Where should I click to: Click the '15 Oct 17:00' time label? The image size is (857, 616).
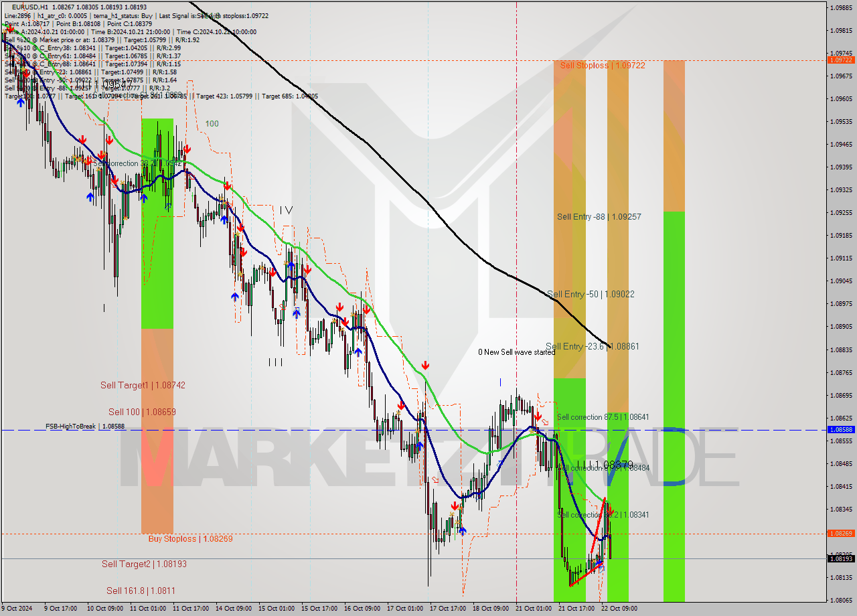click(318, 609)
